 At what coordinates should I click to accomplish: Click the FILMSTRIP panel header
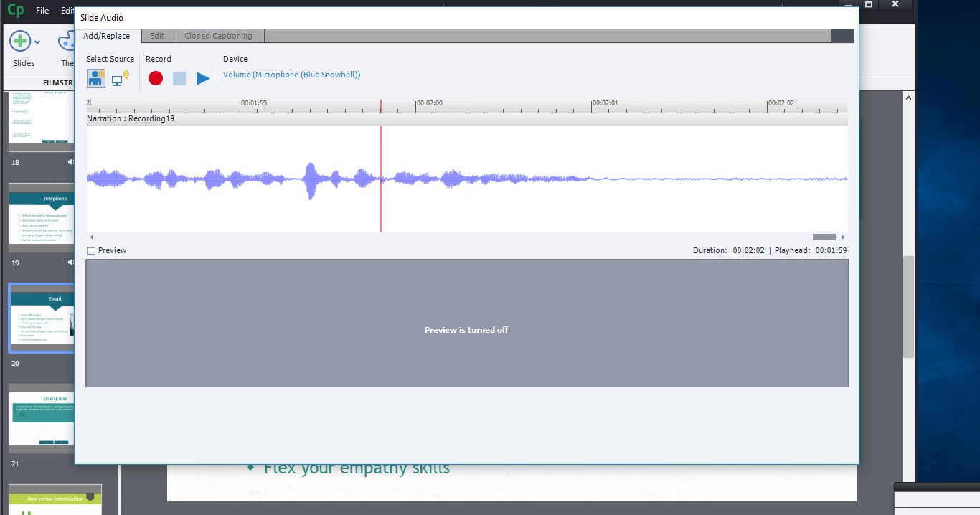59,83
